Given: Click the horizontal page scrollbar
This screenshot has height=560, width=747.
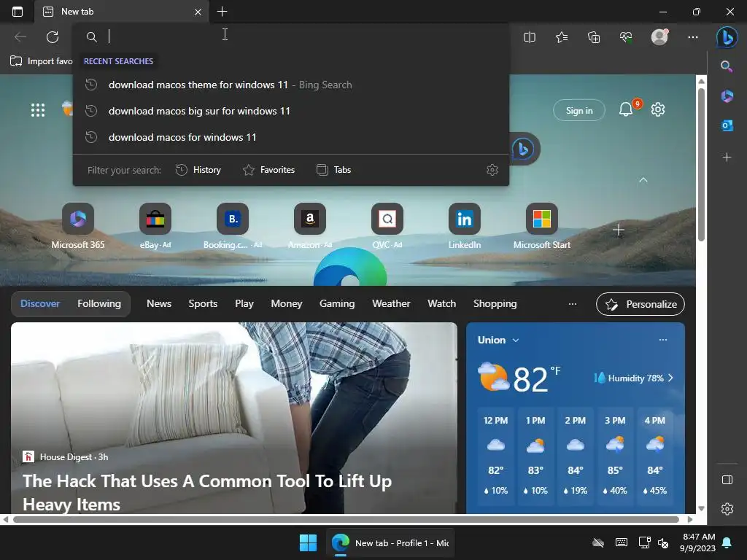Looking at the screenshot, I should (346, 519).
